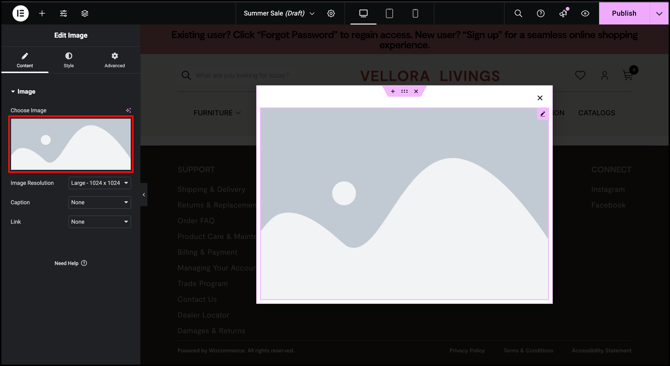The width and height of the screenshot is (670, 366).
Task: Click the Dealer Locator link
Action: [203, 315]
